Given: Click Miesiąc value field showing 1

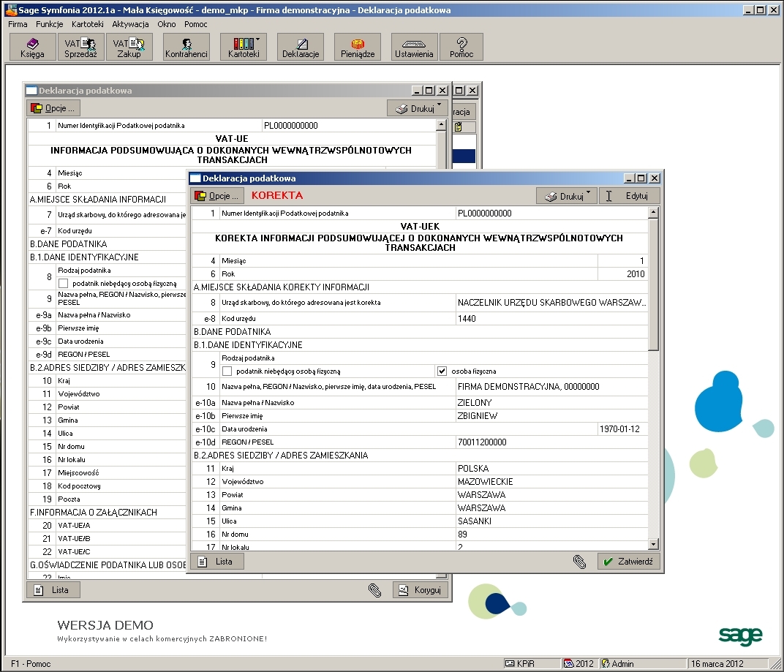Looking at the screenshot, I should [x=622, y=260].
